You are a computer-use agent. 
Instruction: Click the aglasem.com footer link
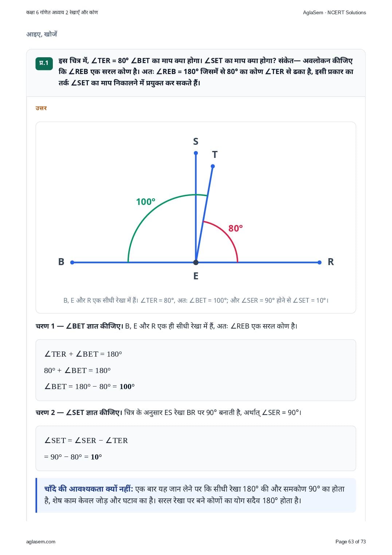click(41, 542)
